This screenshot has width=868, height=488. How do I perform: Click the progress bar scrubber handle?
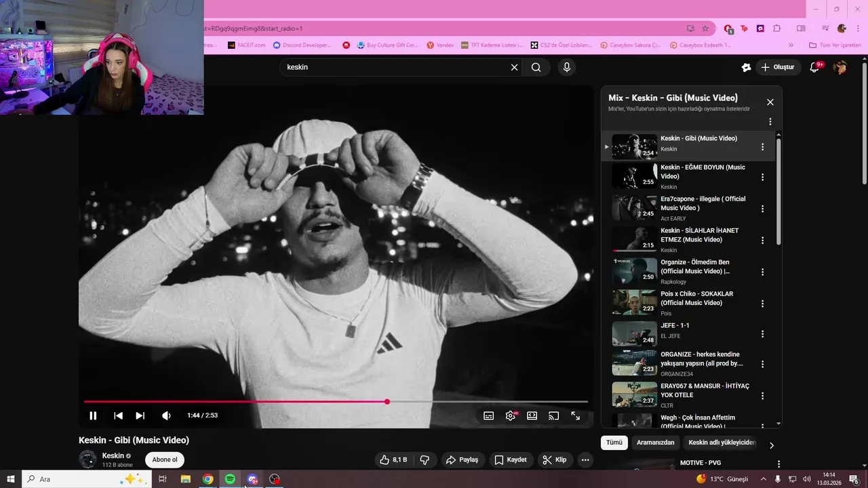pyautogui.click(x=387, y=402)
